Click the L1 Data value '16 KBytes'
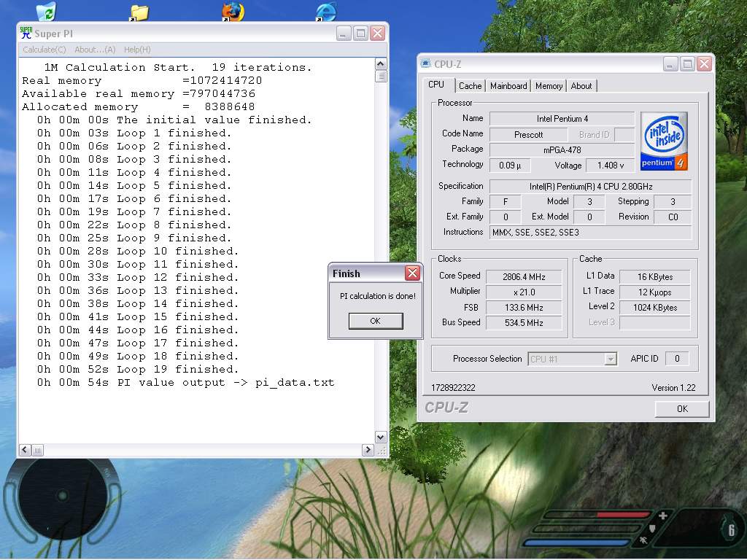This screenshot has height=560, width=747. coord(655,276)
